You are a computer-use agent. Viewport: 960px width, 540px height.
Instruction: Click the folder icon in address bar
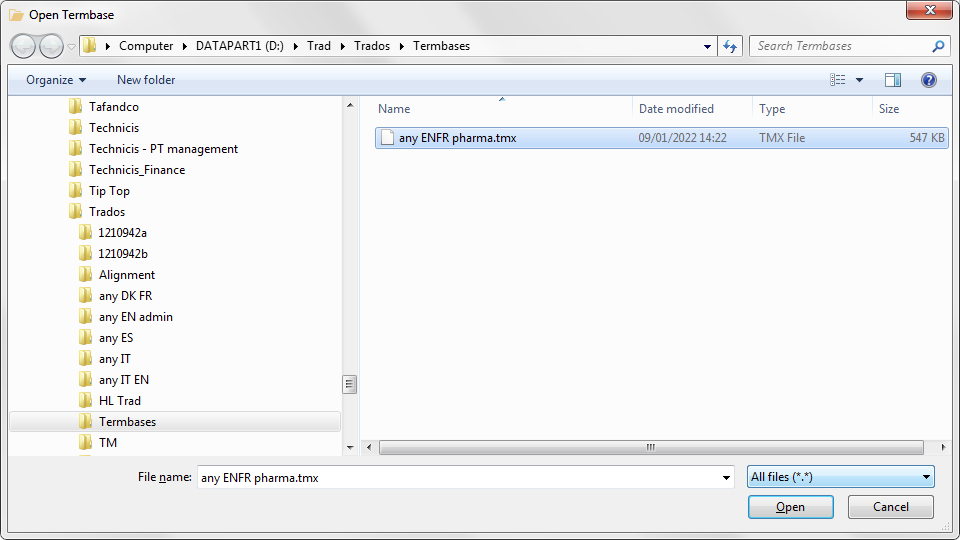[x=90, y=46]
